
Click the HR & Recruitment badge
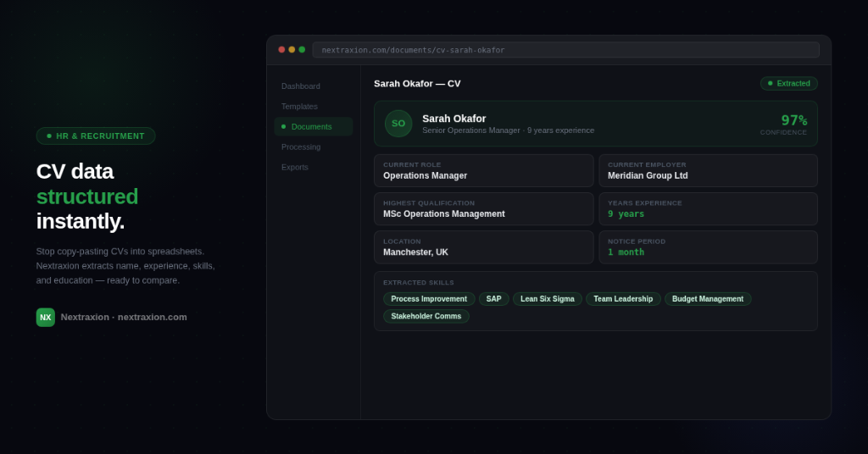click(96, 136)
